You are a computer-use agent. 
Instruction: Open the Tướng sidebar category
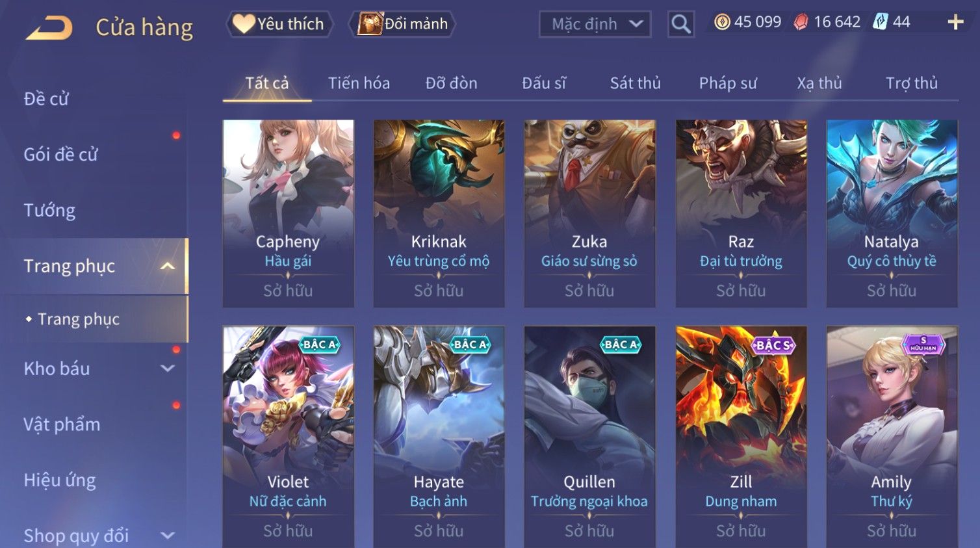[x=49, y=211]
